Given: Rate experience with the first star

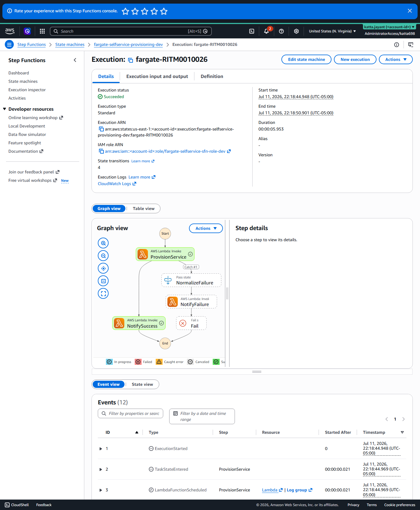Looking at the screenshot, I should [x=125, y=11].
